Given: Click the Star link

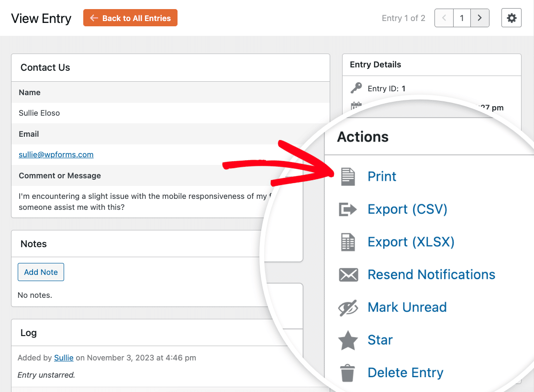Looking at the screenshot, I should (x=380, y=340).
